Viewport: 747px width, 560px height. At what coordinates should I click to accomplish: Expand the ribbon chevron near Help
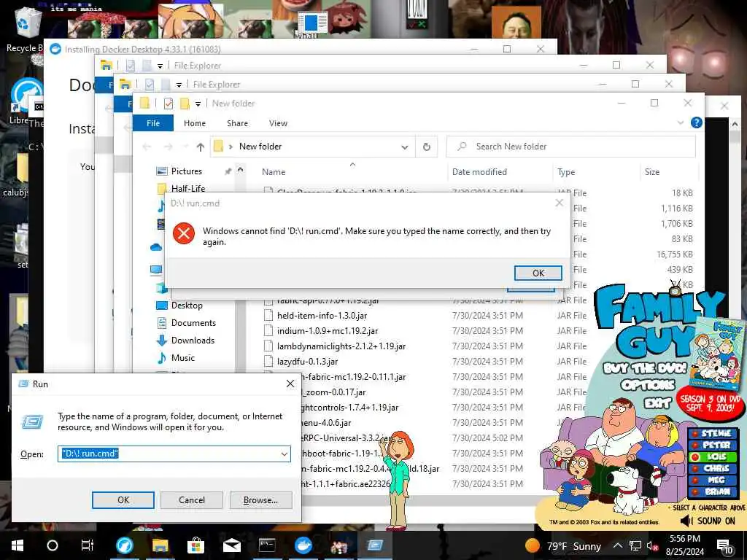pos(681,122)
